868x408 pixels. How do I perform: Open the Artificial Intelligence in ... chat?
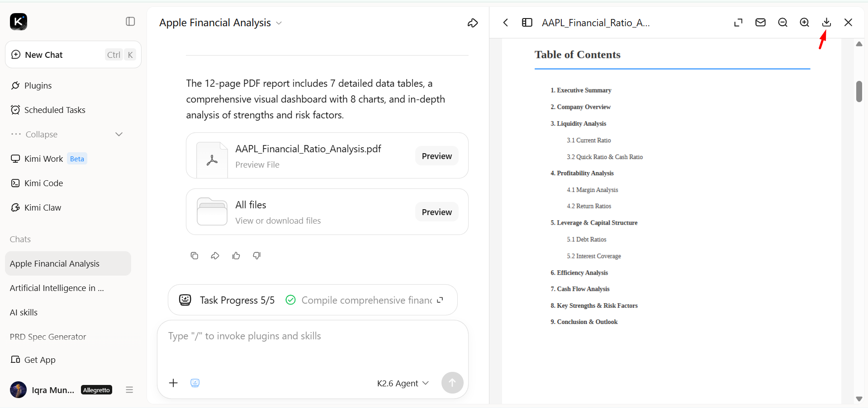point(57,288)
